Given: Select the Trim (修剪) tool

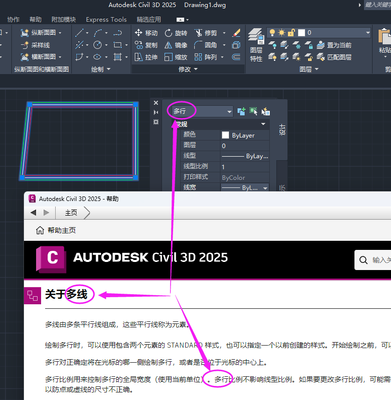Looking at the screenshot, I should click(x=206, y=33).
